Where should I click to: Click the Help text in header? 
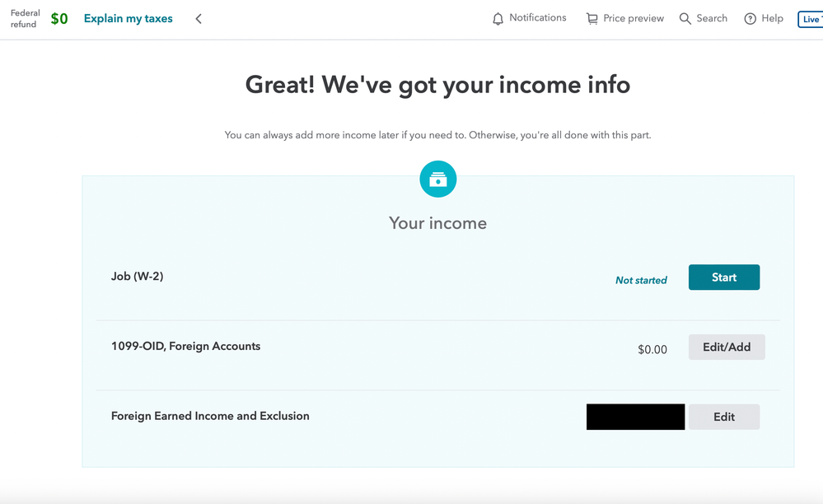click(772, 18)
